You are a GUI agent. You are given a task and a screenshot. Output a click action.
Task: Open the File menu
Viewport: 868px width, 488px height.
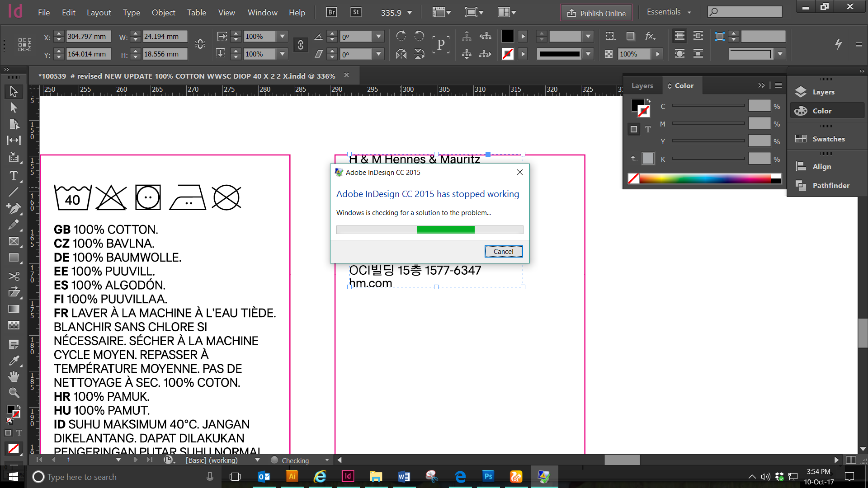[x=44, y=13]
